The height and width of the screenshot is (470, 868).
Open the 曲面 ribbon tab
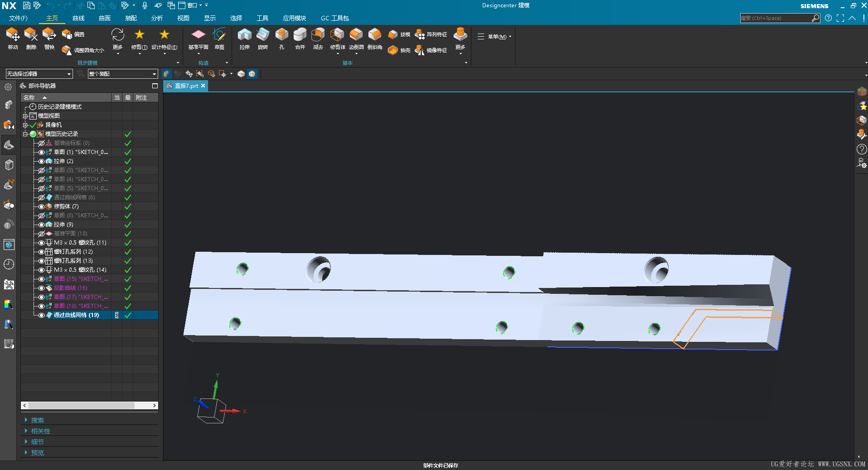tap(105, 18)
